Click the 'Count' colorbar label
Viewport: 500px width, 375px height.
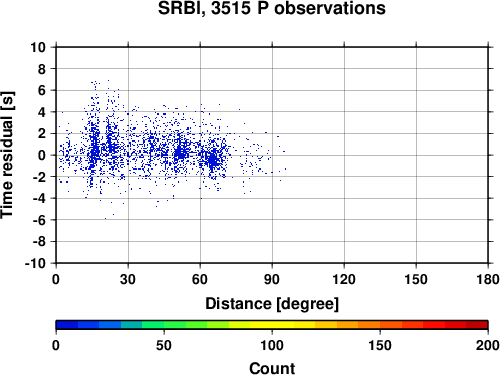(x=272, y=368)
